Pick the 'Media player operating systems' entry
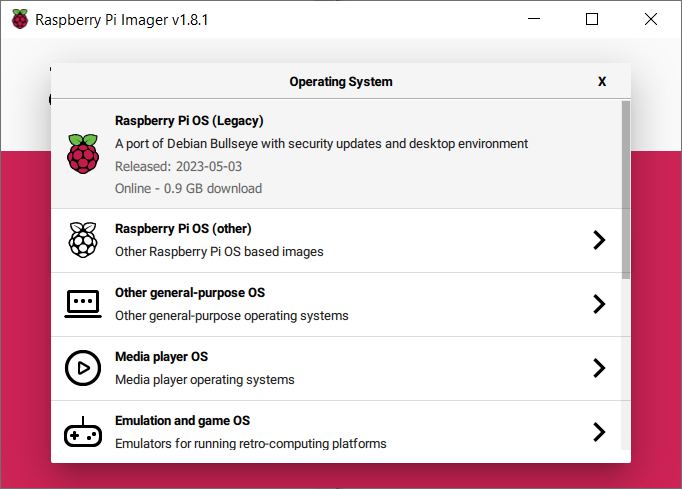The height and width of the screenshot is (489, 682). click(x=204, y=380)
